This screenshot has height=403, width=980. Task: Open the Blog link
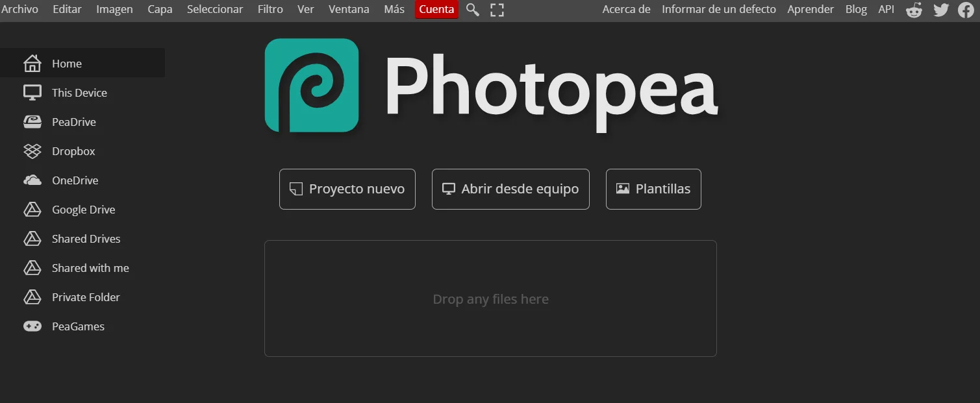tap(856, 9)
